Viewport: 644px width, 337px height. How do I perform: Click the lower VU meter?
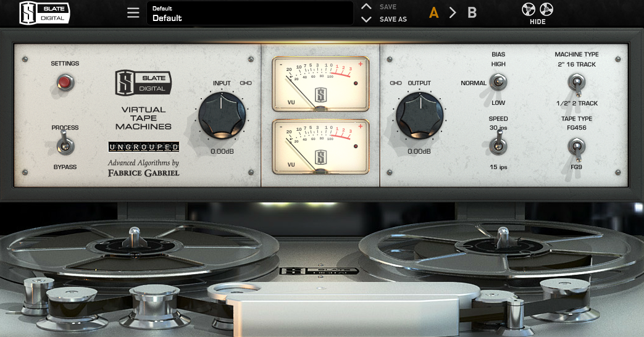(320, 146)
